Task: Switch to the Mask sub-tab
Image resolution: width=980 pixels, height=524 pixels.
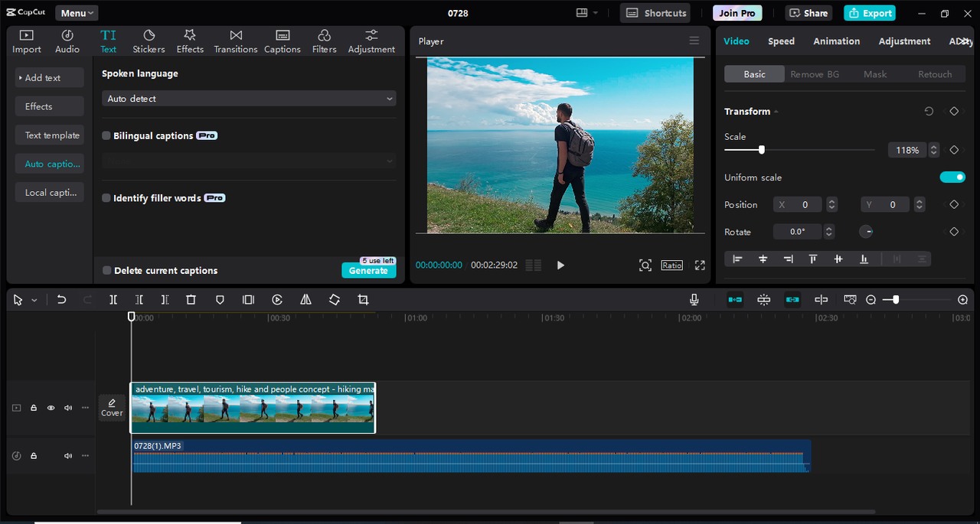Action: (875, 74)
